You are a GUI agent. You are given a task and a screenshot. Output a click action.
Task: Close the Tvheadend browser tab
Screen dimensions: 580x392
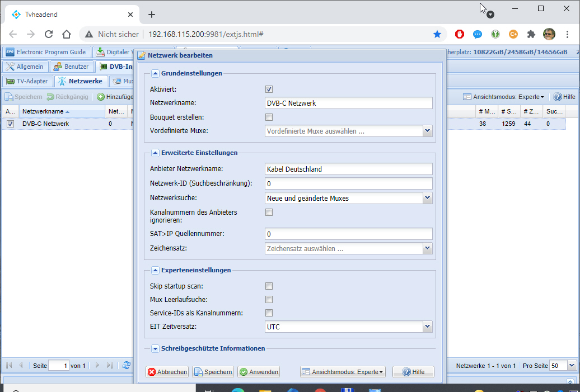[x=130, y=15]
